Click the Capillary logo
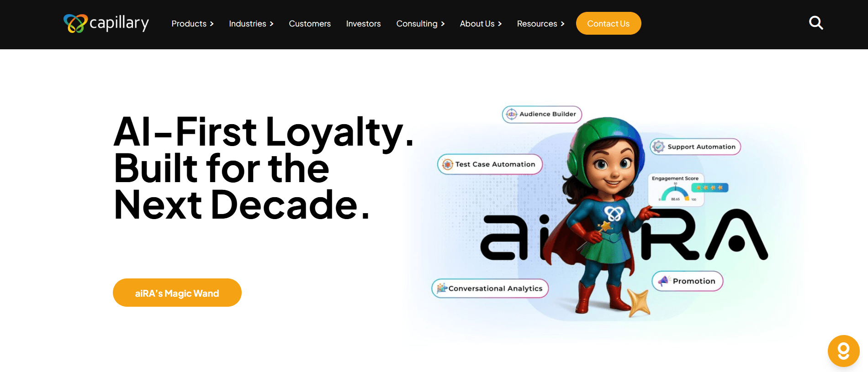 [x=106, y=23]
